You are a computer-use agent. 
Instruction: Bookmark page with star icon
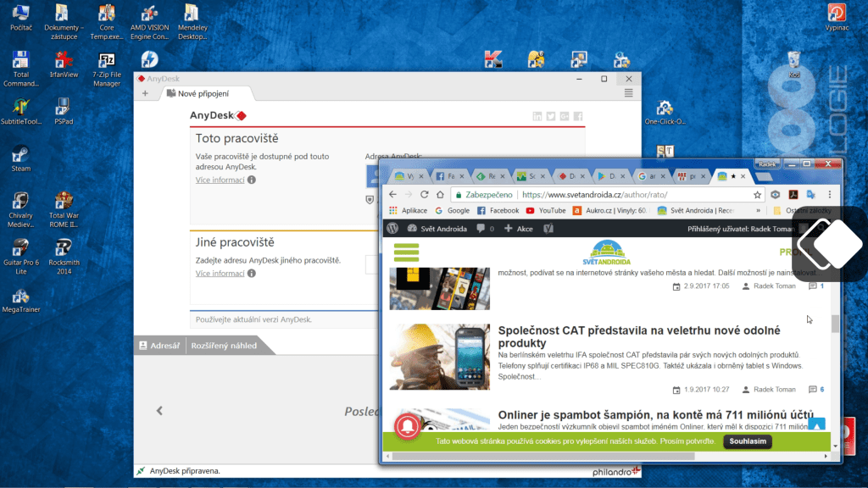(757, 195)
